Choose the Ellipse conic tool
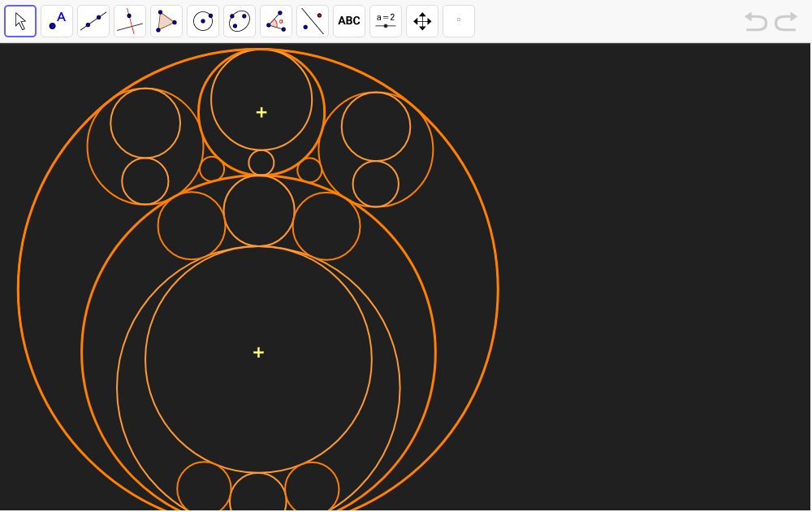Viewport: 812px width, 512px height. tap(240, 21)
